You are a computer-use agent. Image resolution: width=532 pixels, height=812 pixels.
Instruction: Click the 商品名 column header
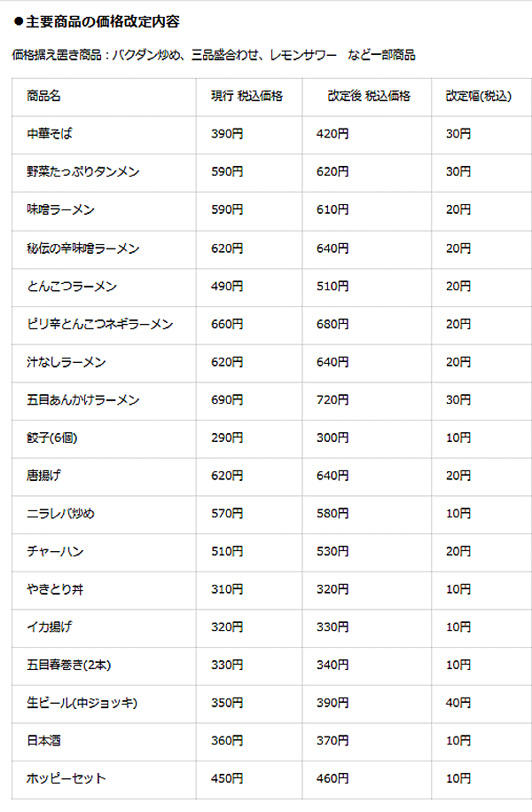[43, 97]
